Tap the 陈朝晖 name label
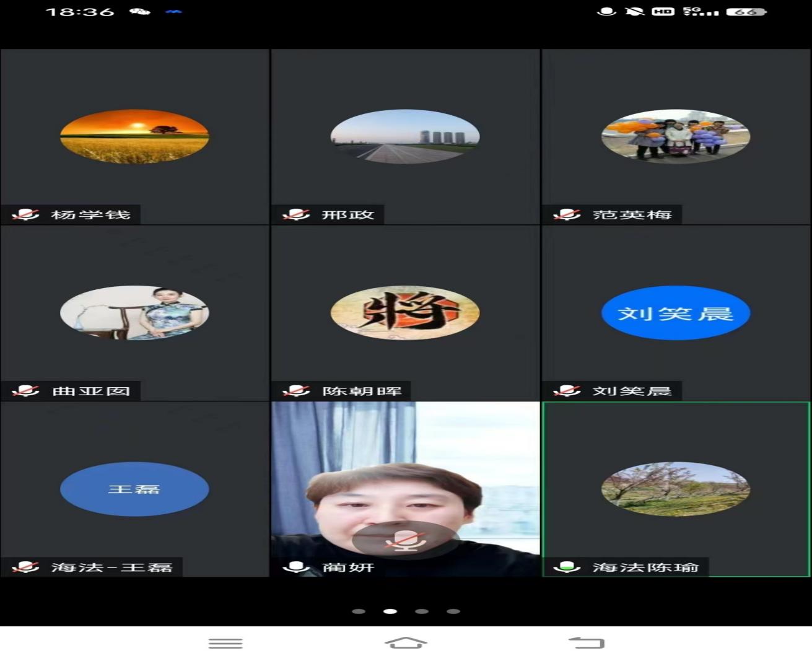 pos(362,391)
